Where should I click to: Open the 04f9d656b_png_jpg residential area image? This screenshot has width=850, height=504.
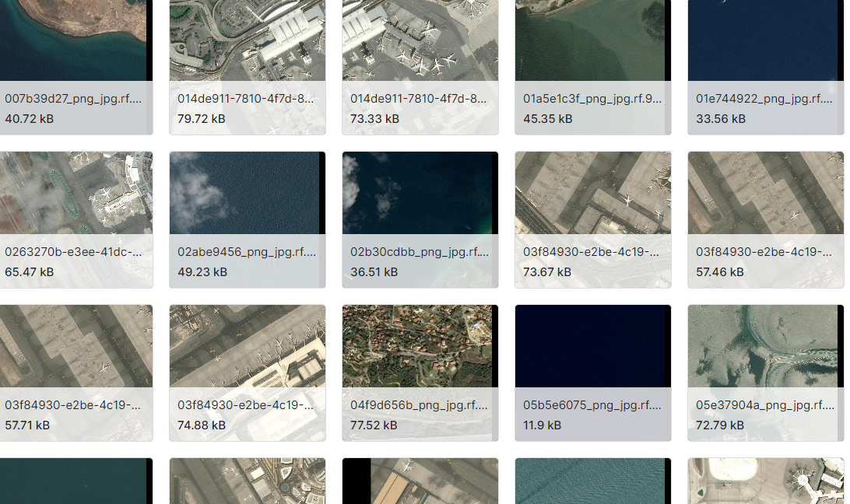[x=420, y=346]
